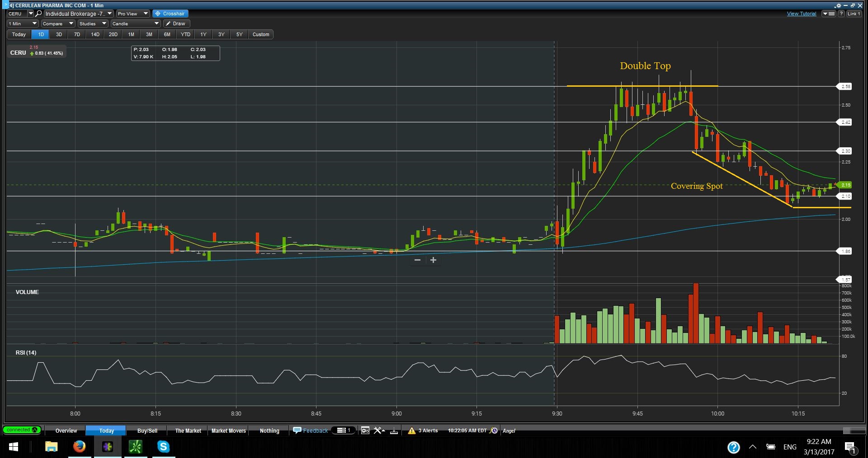Switch to the Market Movers tab

(228, 430)
